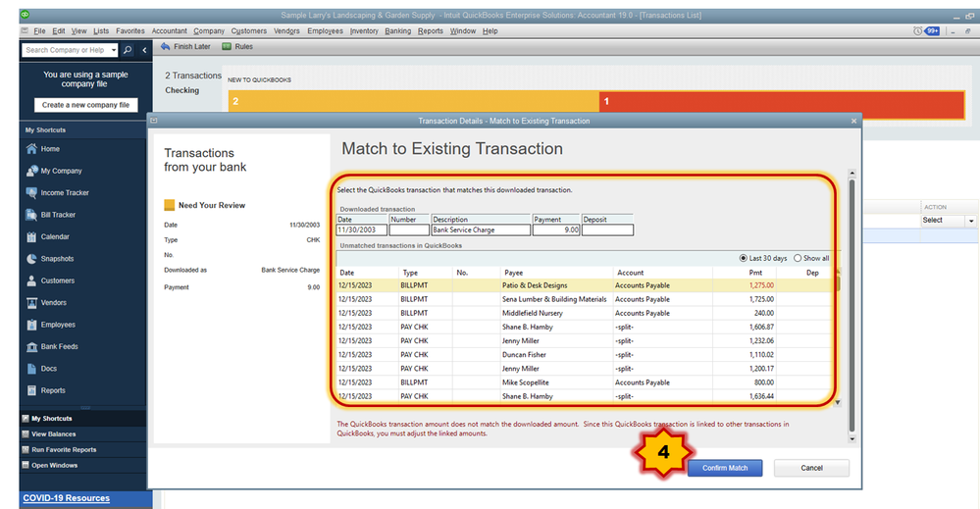Select the Jenny Miller 1,232.06 row
The width and height of the screenshot is (980, 509).
click(x=585, y=341)
